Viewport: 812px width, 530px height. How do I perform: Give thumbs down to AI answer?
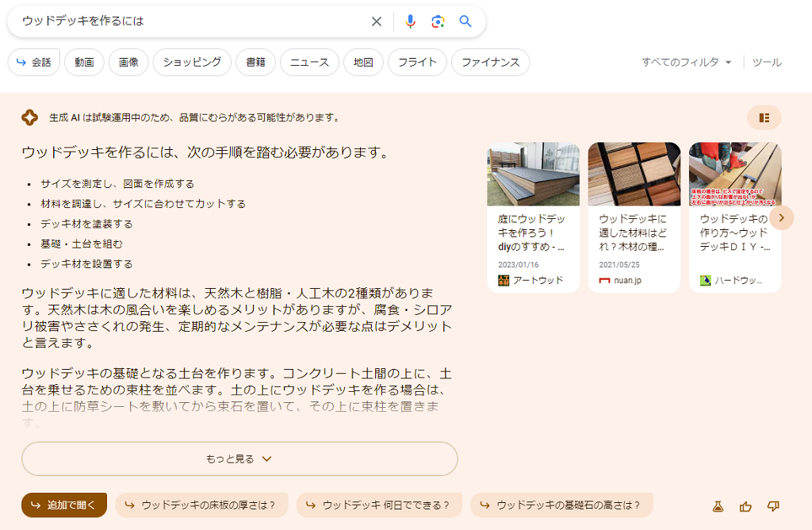(x=773, y=506)
